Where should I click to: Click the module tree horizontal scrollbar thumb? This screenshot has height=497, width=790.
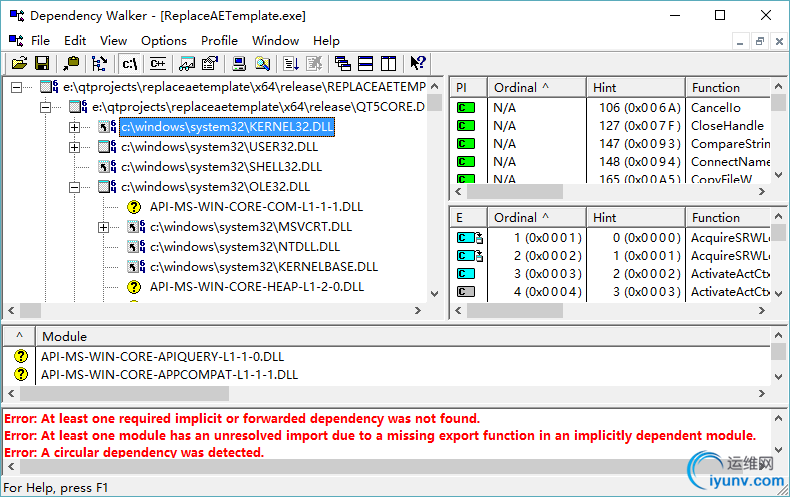pos(31,310)
